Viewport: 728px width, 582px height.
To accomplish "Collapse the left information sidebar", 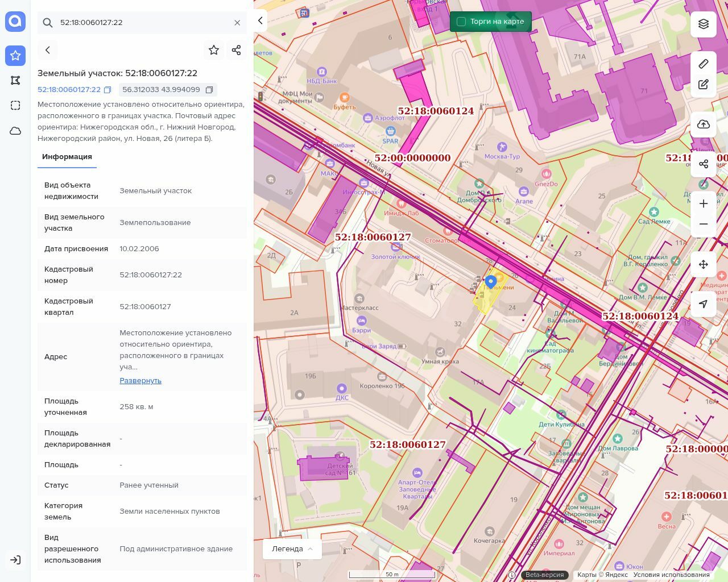I will tap(260, 21).
